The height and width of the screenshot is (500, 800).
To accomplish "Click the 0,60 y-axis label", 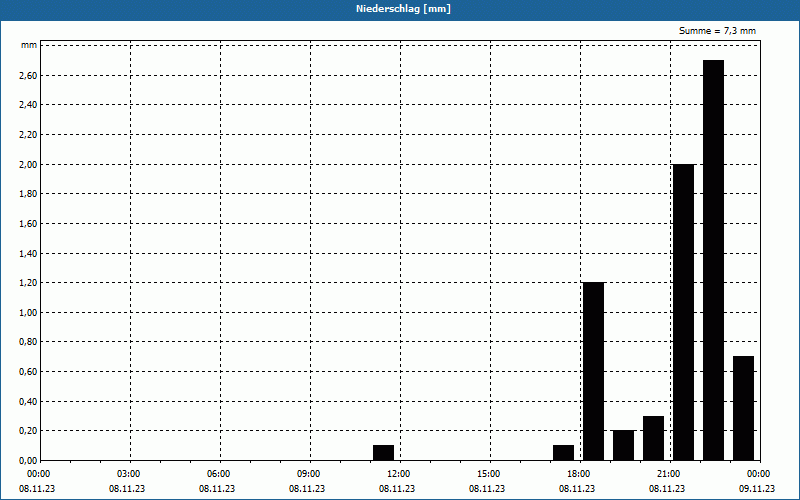I will click(x=28, y=371).
